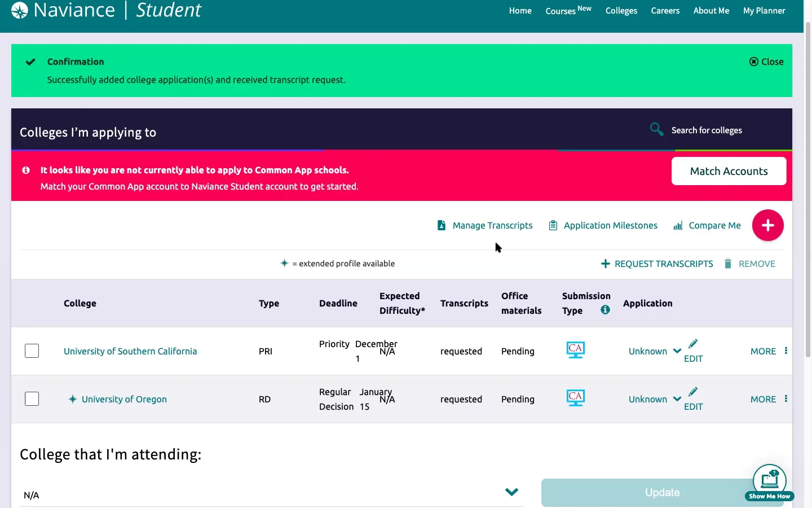Click the Search for colleges field
Screen dimensions: 812x508
coord(707,130)
